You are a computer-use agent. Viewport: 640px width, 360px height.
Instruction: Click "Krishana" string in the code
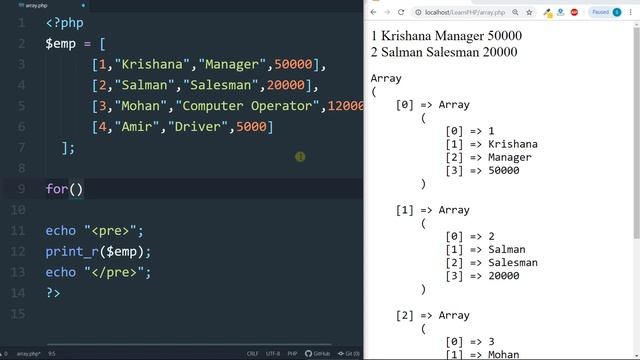coord(152,64)
